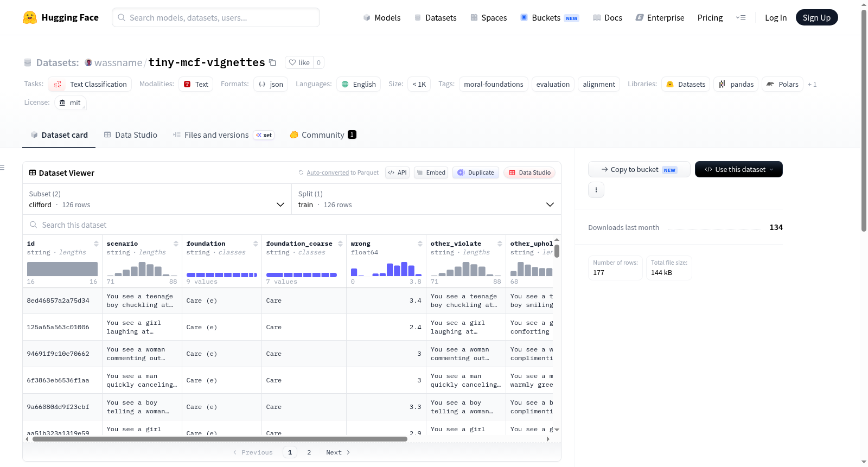Screen dimensions: 868x467
Task: Open Enterprise in the top navigation
Action: (660, 17)
